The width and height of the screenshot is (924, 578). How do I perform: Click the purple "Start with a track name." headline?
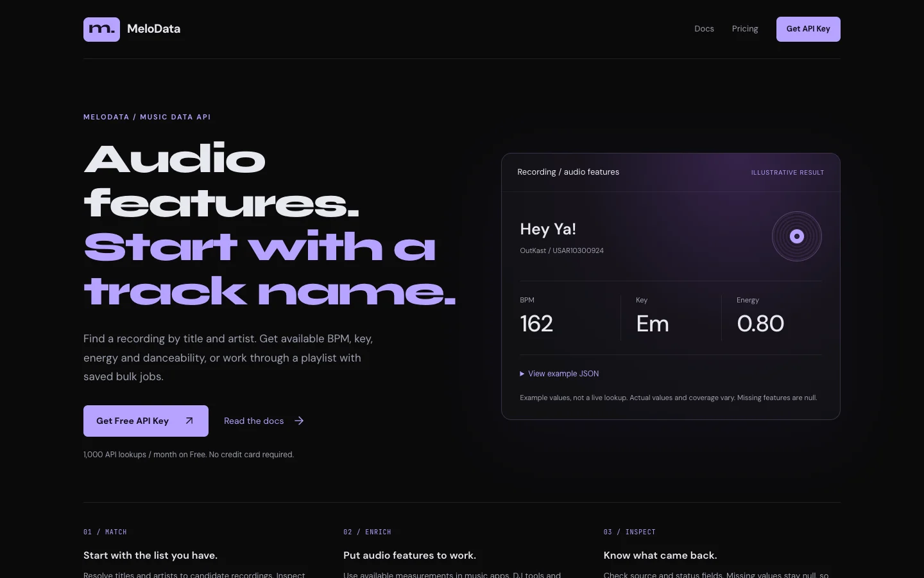[269, 268]
